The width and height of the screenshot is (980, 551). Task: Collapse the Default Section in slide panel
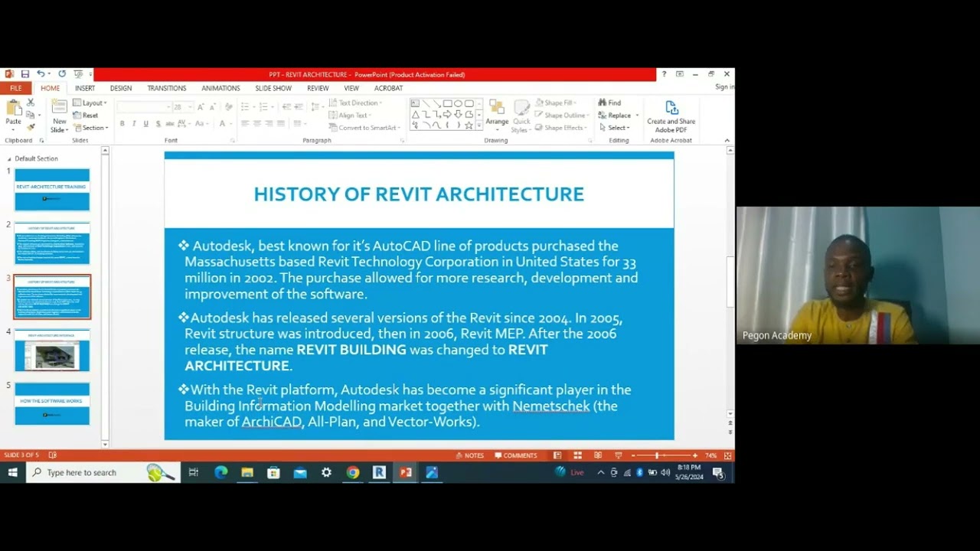point(9,159)
